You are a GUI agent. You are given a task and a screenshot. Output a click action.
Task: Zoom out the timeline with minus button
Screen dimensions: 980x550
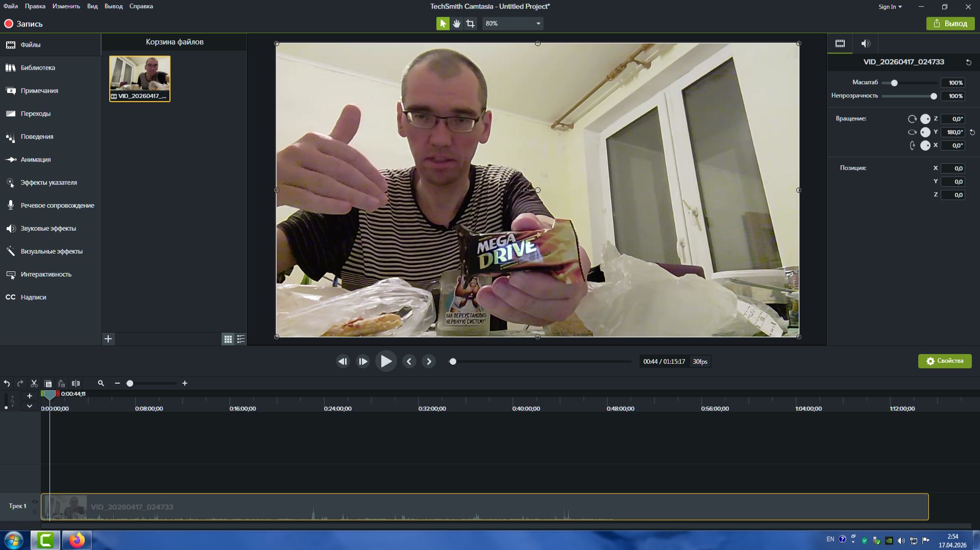coord(117,383)
